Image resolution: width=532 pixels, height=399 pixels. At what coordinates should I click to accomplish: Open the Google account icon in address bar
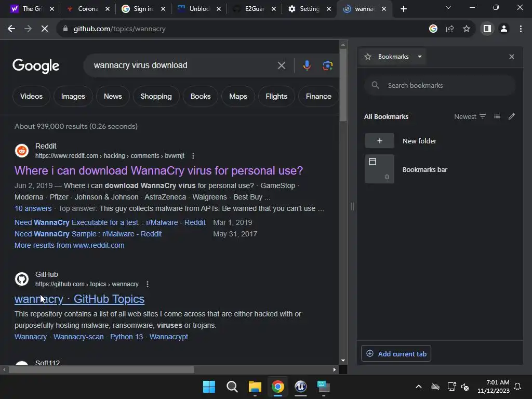pyautogui.click(x=433, y=29)
